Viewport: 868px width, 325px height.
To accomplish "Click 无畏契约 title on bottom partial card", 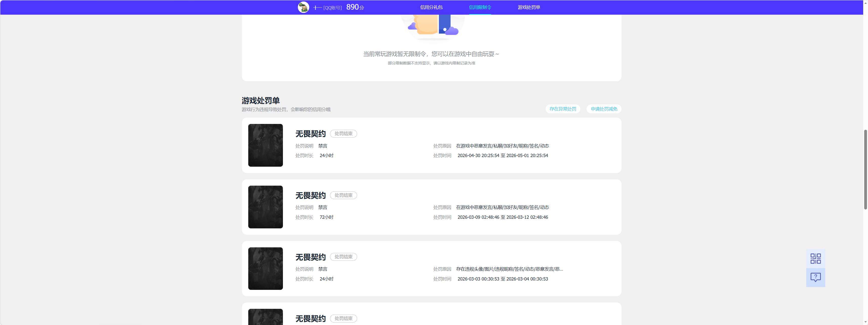I will (310, 319).
